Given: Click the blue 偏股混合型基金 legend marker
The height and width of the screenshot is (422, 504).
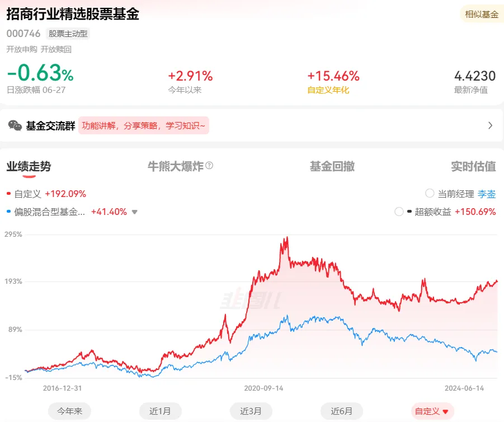Looking at the screenshot, I should (9, 212).
